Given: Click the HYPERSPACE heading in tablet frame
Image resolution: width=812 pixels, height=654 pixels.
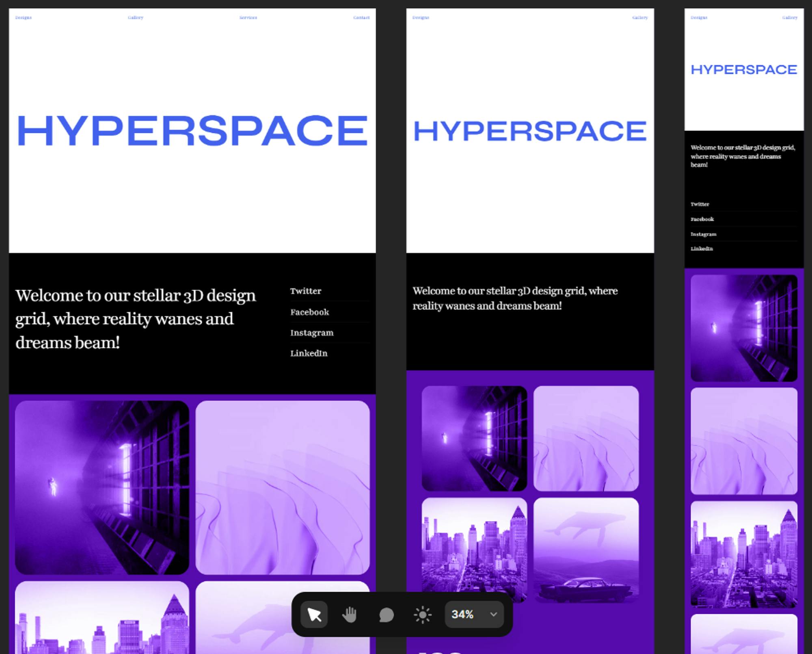Looking at the screenshot, I should tap(530, 131).
